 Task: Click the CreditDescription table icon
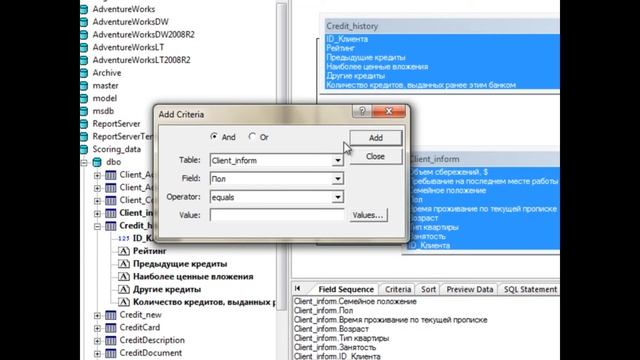pyautogui.click(x=111, y=340)
